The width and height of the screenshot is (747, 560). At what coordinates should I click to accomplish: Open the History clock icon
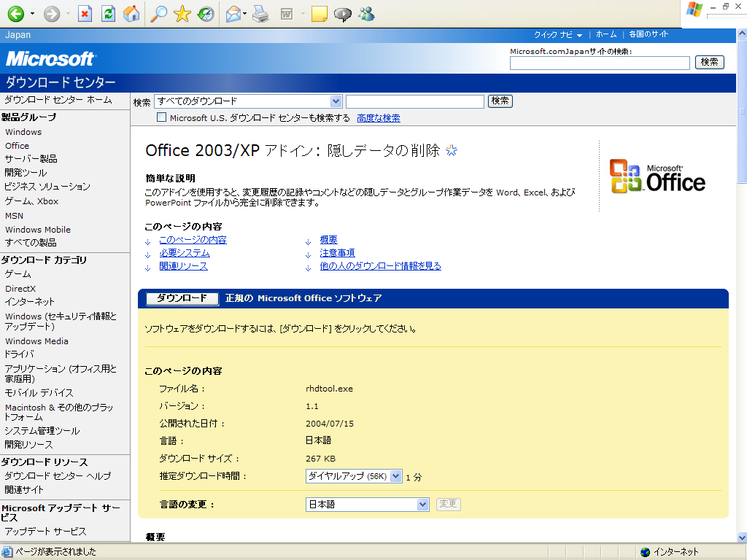pos(206,14)
